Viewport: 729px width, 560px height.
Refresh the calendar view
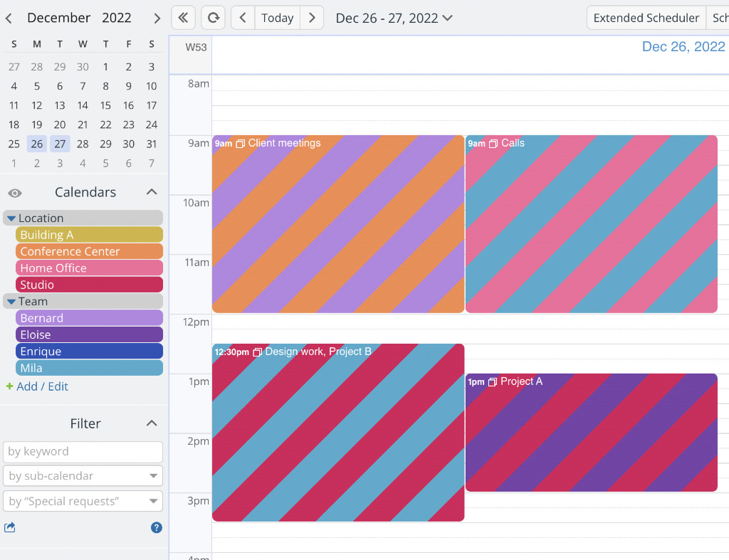pos(214,18)
